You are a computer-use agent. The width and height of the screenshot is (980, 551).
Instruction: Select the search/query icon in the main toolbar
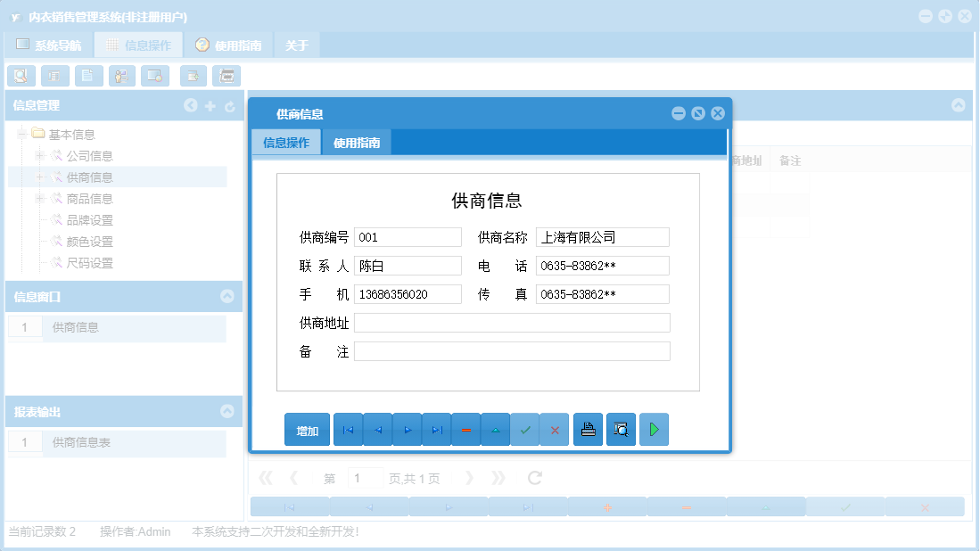click(x=21, y=76)
